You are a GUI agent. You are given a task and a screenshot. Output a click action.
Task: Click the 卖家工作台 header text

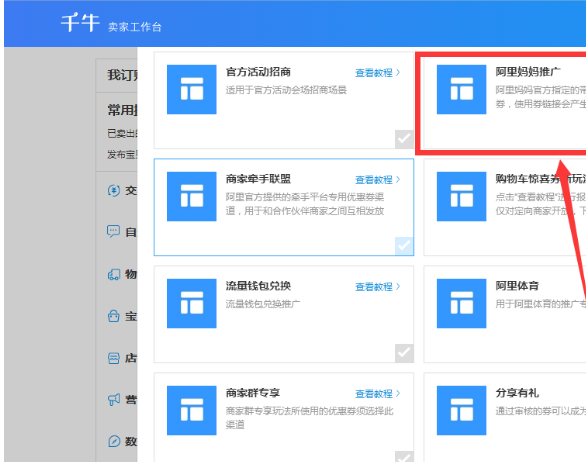tap(135, 27)
